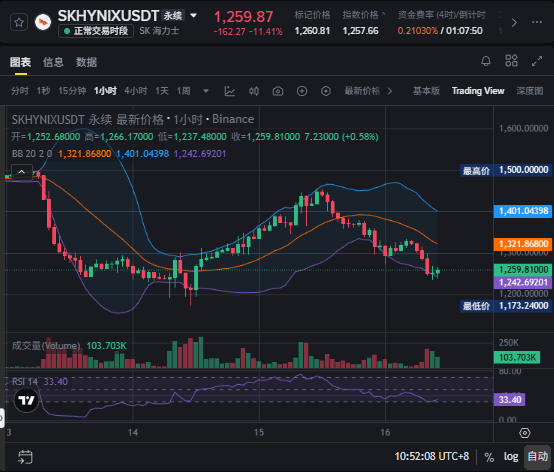Click the RSI 14 indicator legend

[25, 382]
